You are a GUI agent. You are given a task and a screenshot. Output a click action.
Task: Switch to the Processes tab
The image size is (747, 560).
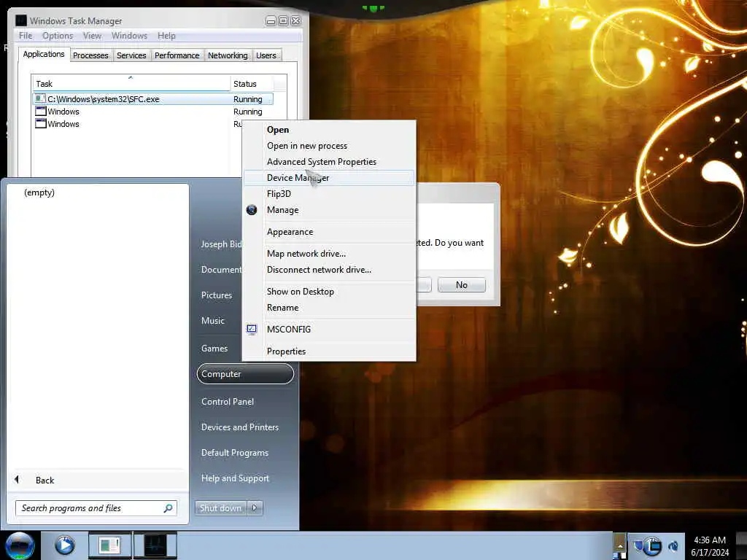[90, 55]
